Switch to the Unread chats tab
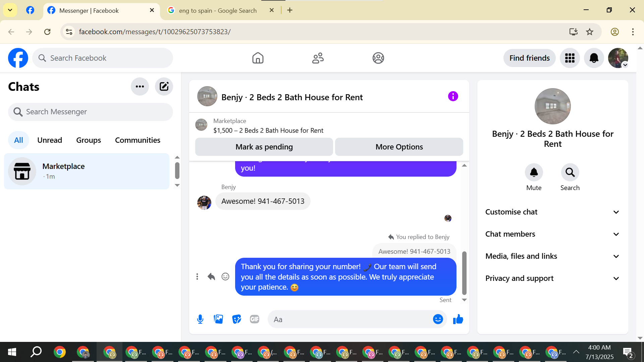The height and width of the screenshot is (362, 644). 50,140
